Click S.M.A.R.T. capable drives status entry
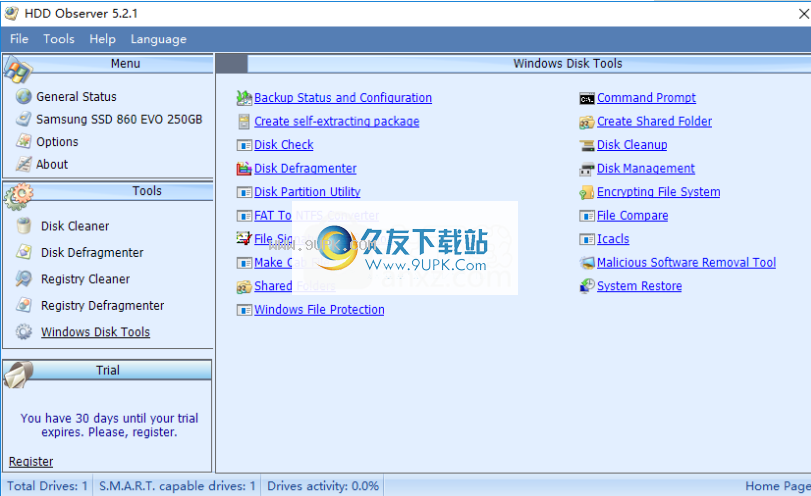811x496 pixels. pyautogui.click(x=177, y=486)
